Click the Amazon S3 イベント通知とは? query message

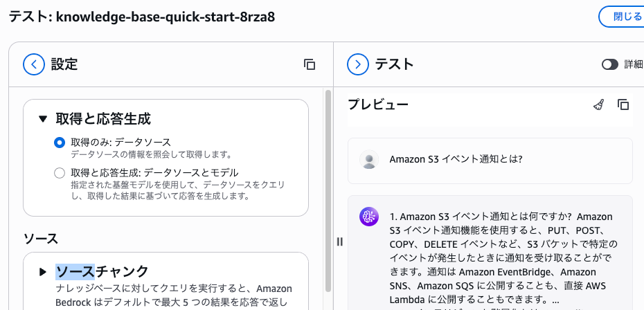pyautogui.click(x=456, y=159)
